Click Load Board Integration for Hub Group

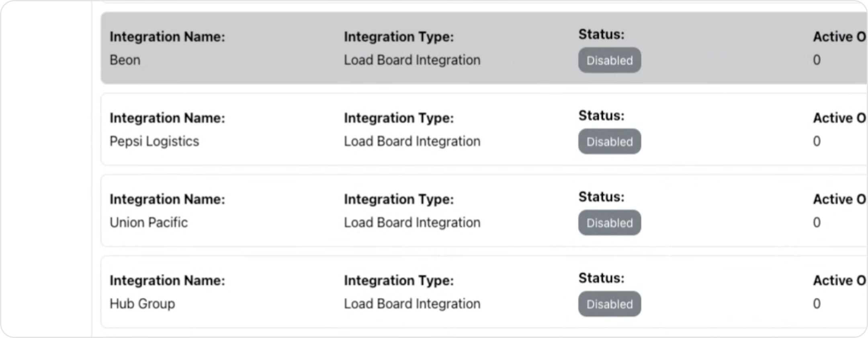(x=412, y=304)
